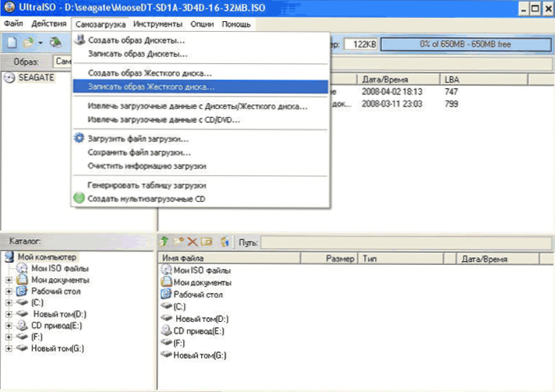The width and height of the screenshot is (555, 392).
Task: Select Извлечь загрузочные данные с CD/DVD
Action: pyautogui.click(x=200, y=119)
